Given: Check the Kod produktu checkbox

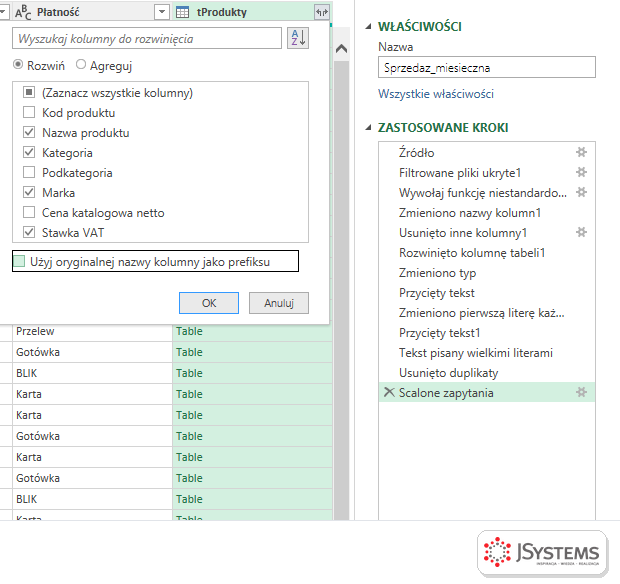Looking at the screenshot, I should click(29, 112).
